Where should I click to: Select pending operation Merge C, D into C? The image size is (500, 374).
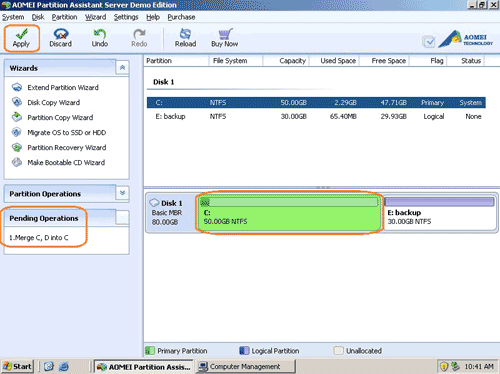click(39, 238)
